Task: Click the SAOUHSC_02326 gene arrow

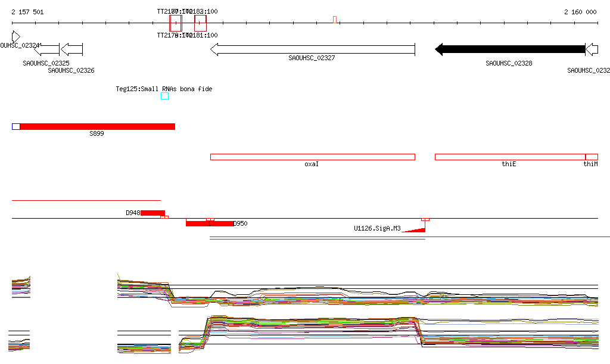Action: coord(72,49)
